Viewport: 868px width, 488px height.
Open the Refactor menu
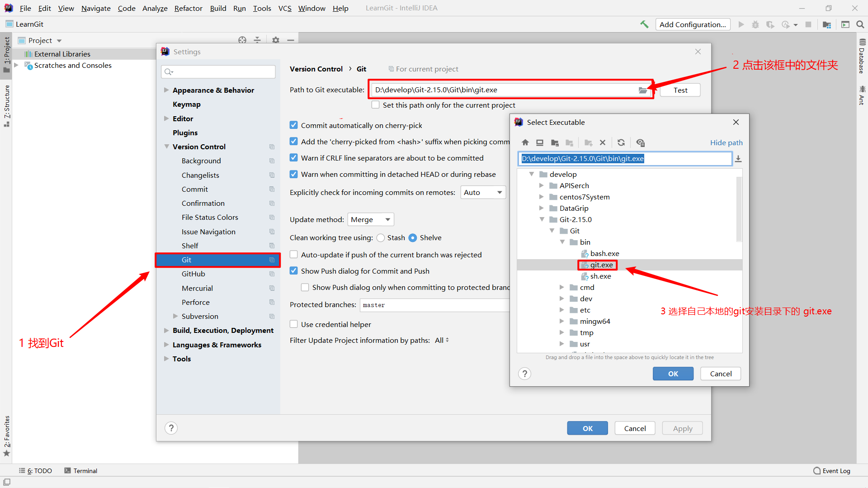[x=189, y=8]
